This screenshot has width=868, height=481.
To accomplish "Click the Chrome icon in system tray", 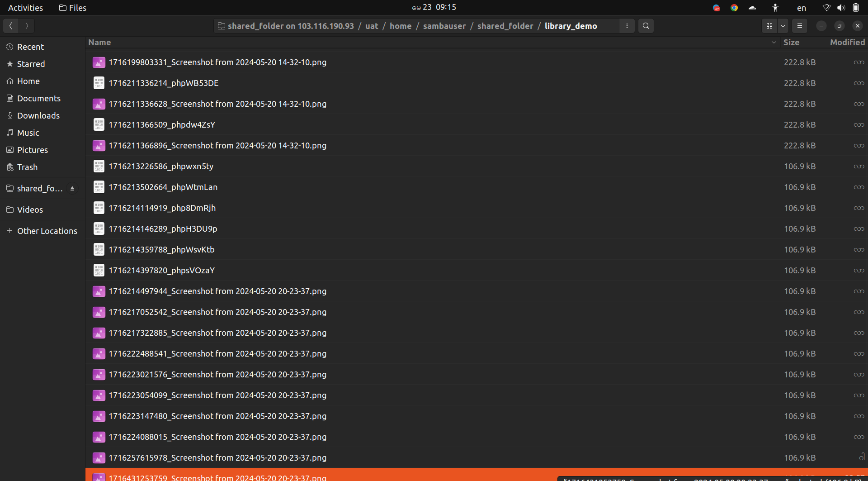I will coord(734,8).
